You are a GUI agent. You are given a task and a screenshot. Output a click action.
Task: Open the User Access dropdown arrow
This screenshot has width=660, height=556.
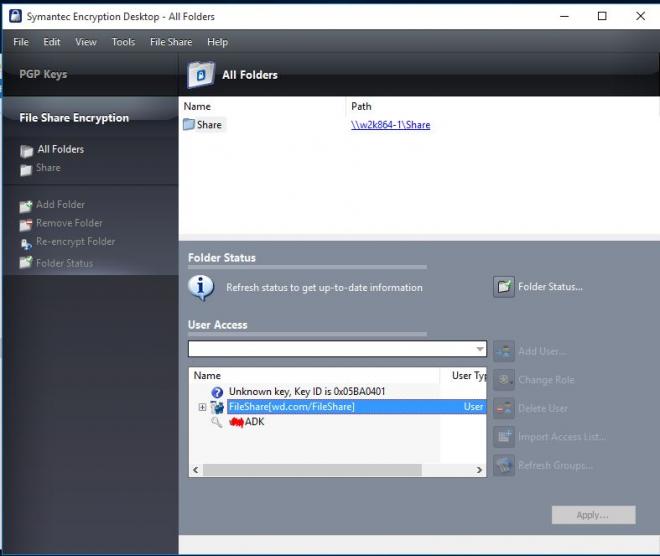click(480, 349)
